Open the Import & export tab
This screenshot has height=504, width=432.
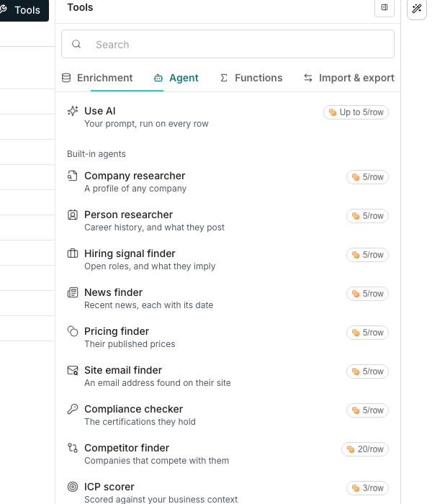(x=349, y=78)
